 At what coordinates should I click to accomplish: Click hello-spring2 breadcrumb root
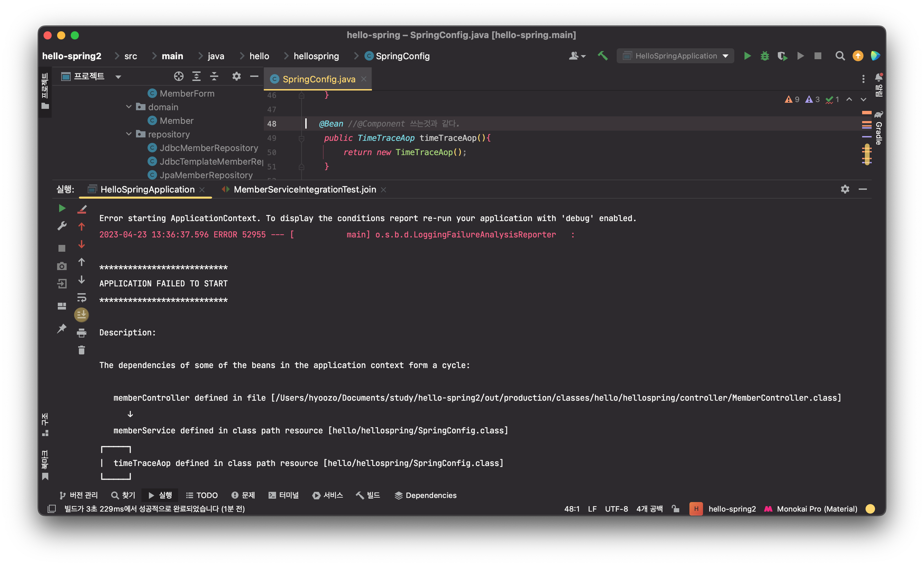coord(72,56)
